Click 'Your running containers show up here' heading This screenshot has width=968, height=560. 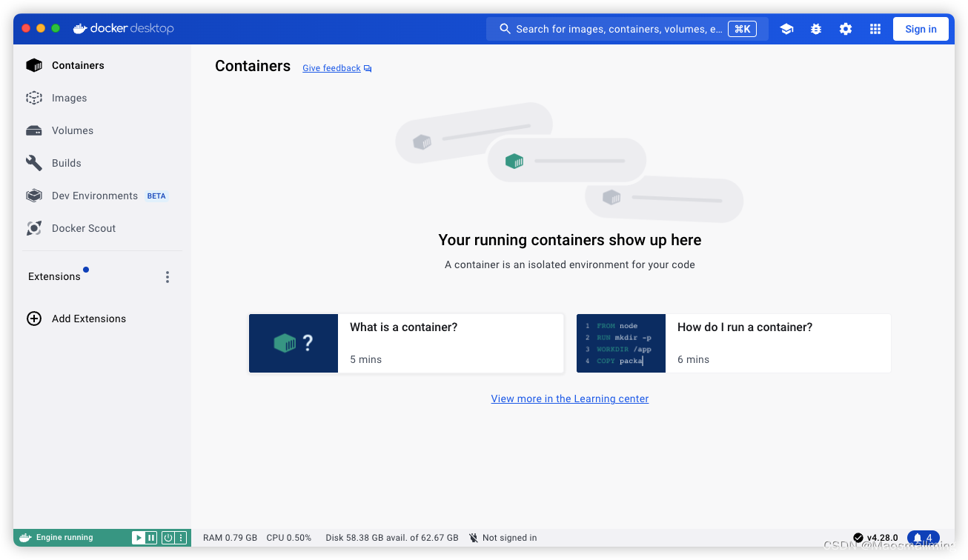click(x=570, y=240)
